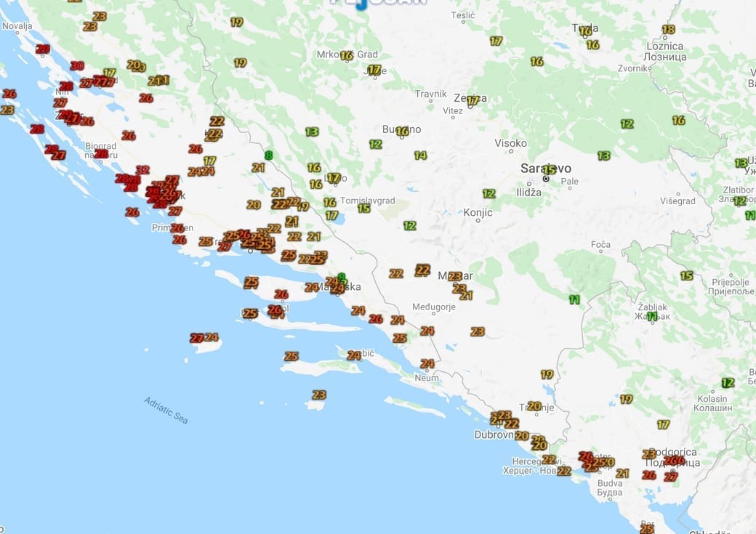The width and height of the screenshot is (756, 534).
Task: Click the 15 marker above Prijepolje
Action: 686,276
